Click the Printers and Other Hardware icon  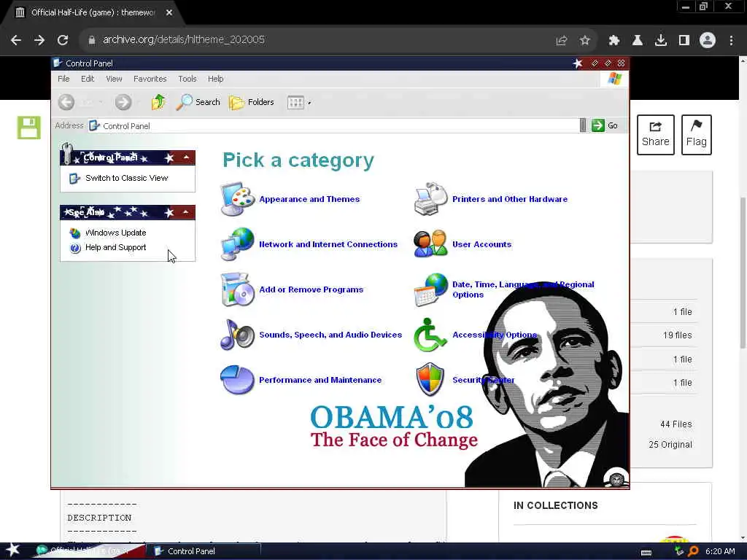(x=430, y=199)
